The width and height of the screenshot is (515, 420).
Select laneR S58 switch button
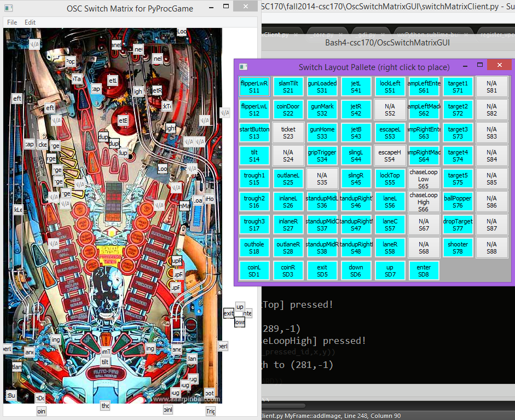390,248
